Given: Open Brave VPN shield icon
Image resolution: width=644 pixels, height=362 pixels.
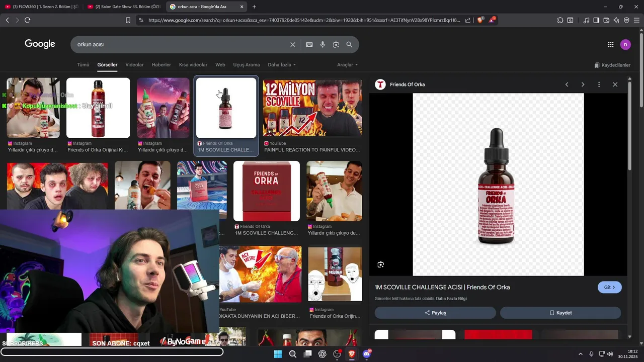Looking at the screenshot, I should (x=626, y=20).
